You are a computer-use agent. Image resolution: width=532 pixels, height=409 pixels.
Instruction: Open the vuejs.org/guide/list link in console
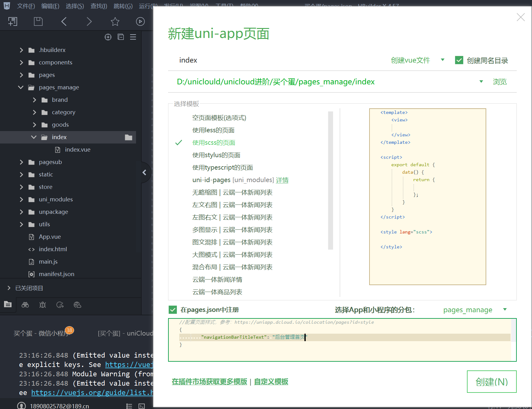point(92,393)
